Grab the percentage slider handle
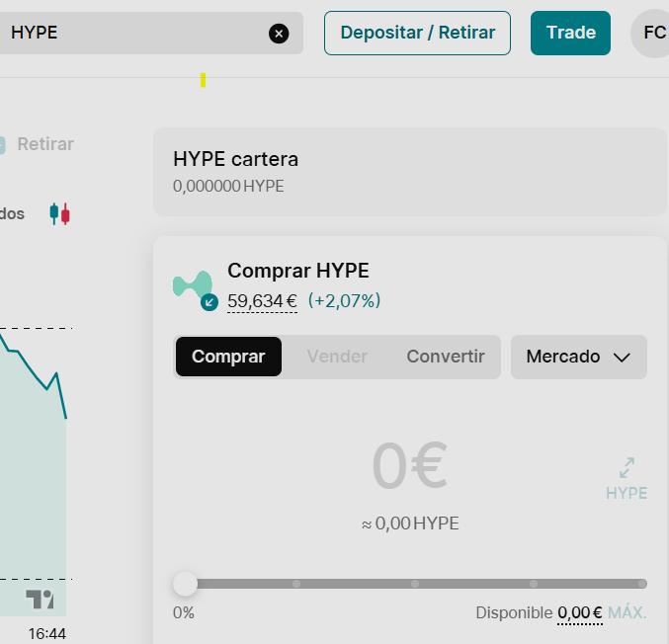This screenshot has width=669, height=644. coord(185,584)
